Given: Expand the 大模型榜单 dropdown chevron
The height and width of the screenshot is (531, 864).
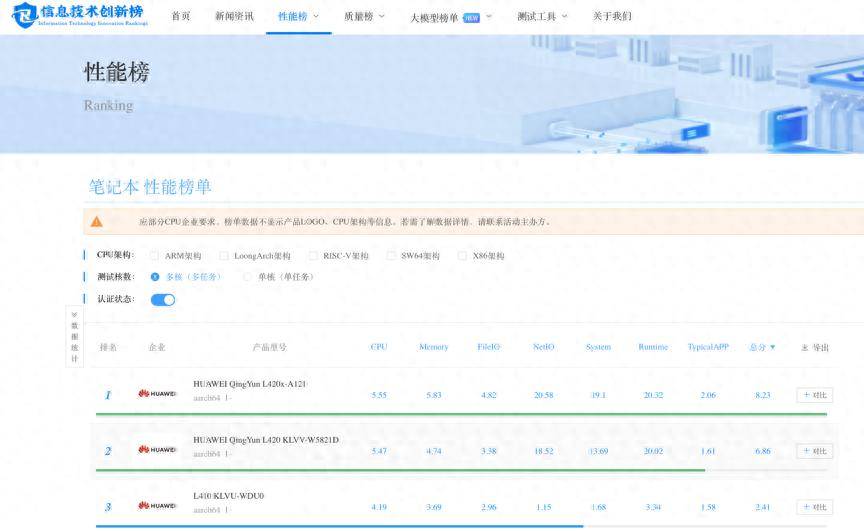Looking at the screenshot, I should click(x=489, y=17).
